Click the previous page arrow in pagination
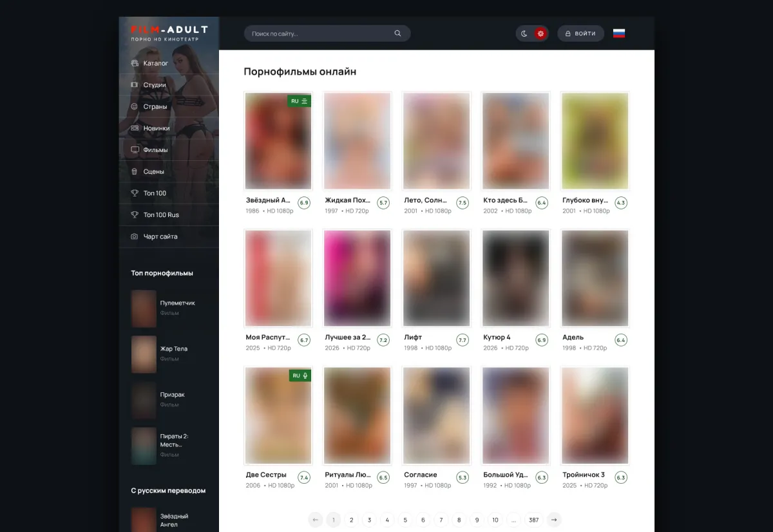 click(316, 520)
